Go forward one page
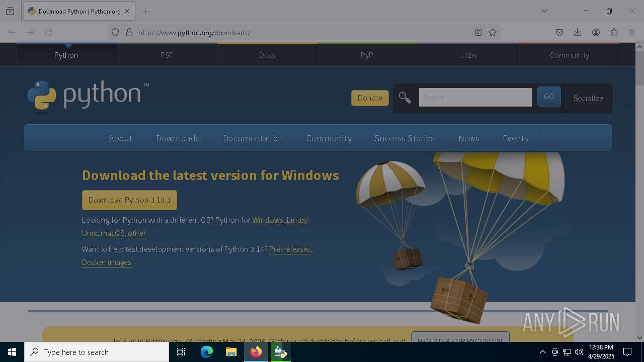Image resolution: width=644 pixels, height=362 pixels. pos(30,32)
